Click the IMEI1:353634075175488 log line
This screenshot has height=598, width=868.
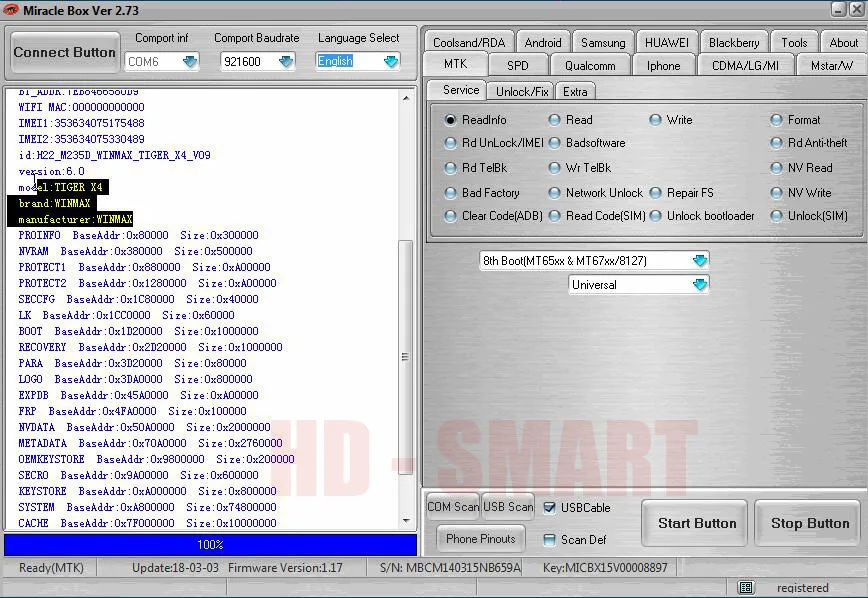coord(81,123)
